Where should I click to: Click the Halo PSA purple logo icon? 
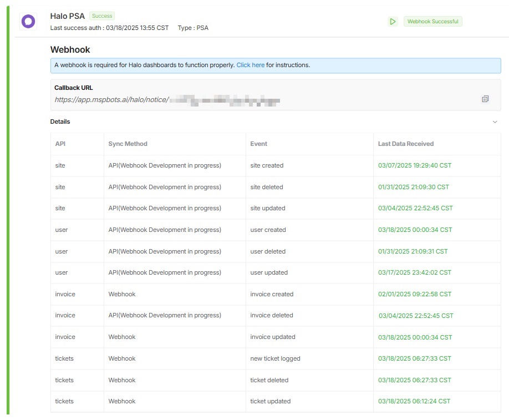point(28,22)
